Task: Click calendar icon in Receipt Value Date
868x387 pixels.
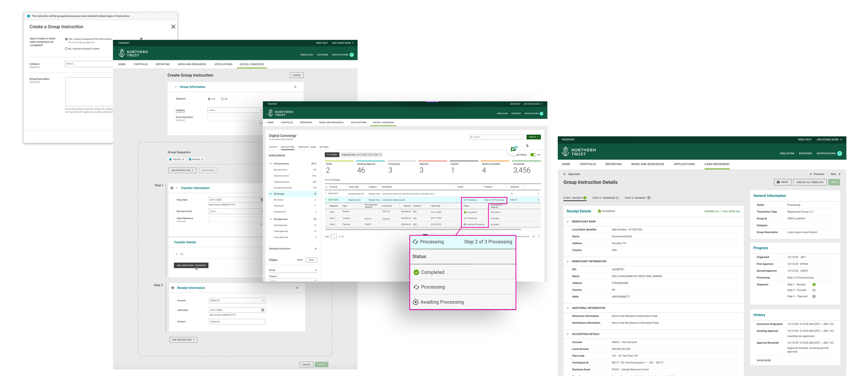Action: pos(262,310)
